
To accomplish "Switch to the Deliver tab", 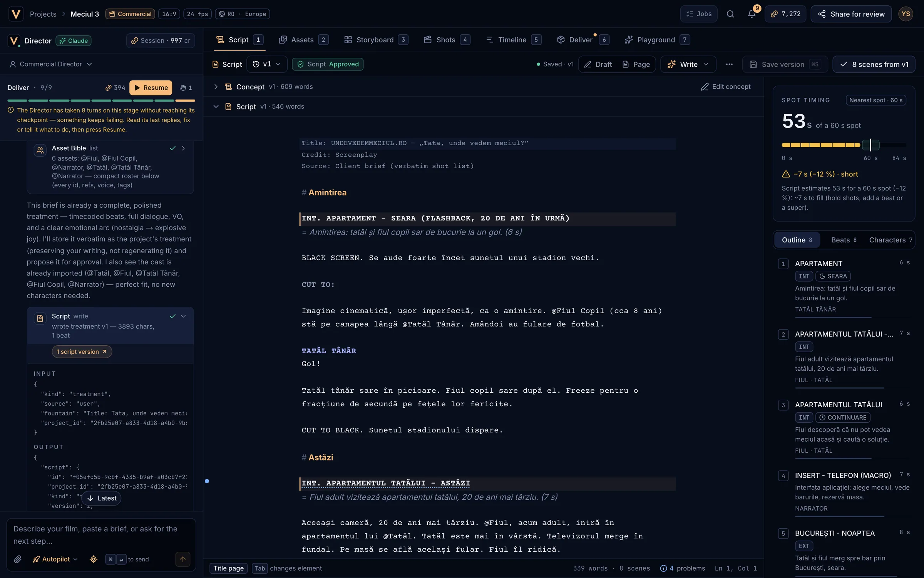I will point(583,40).
